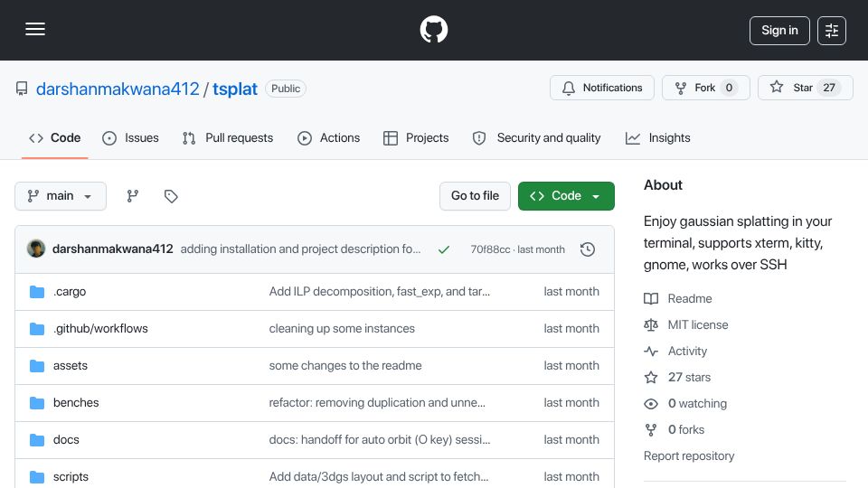Screen dimensions: 868x488
Task: Open the Pull requests tab
Action: 228,137
